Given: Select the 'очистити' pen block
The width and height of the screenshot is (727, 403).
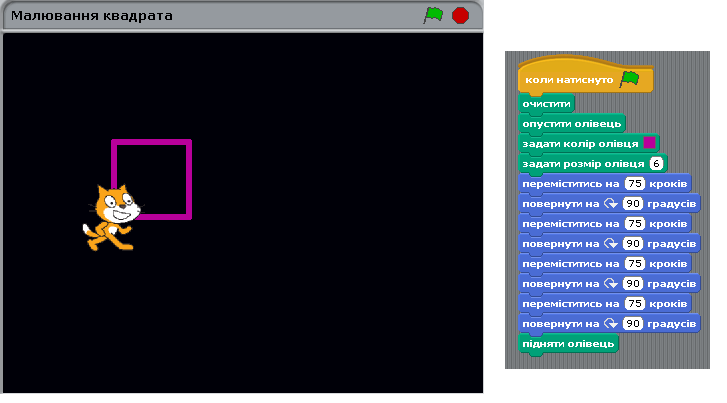Looking at the screenshot, I should click(x=546, y=104).
